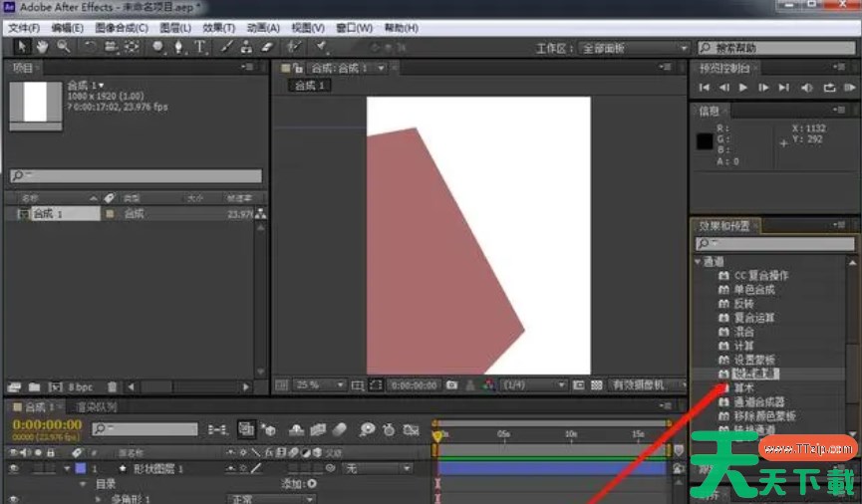Toggle audio mute in preview controls
862x504 pixels.
[806, 88]
